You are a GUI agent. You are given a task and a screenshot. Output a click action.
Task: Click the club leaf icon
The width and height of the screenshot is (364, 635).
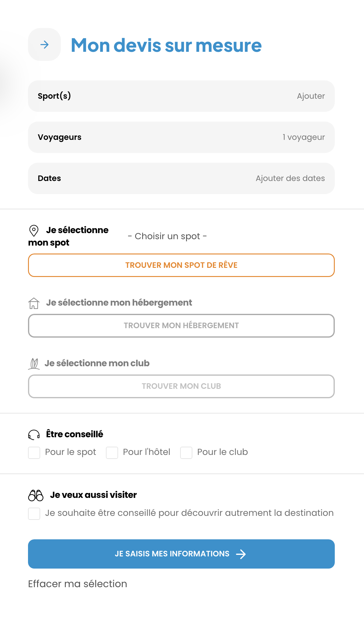[34, 364]
